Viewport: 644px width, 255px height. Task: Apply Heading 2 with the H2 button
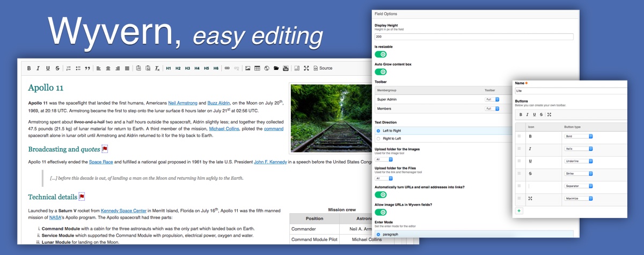point(178,68)
